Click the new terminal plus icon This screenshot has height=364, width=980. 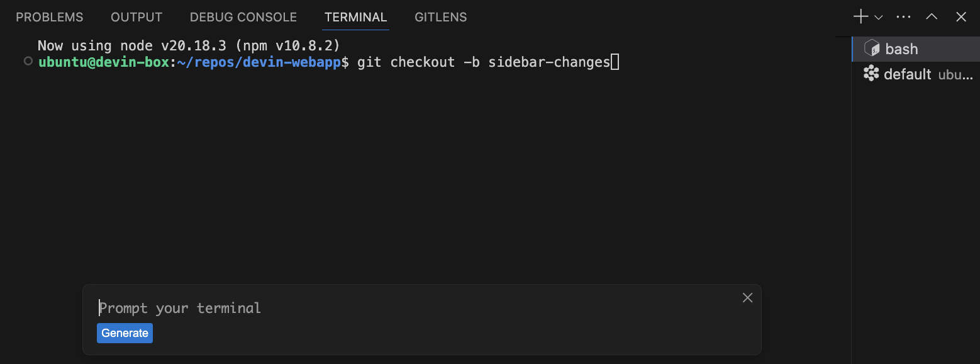point(860,17)
